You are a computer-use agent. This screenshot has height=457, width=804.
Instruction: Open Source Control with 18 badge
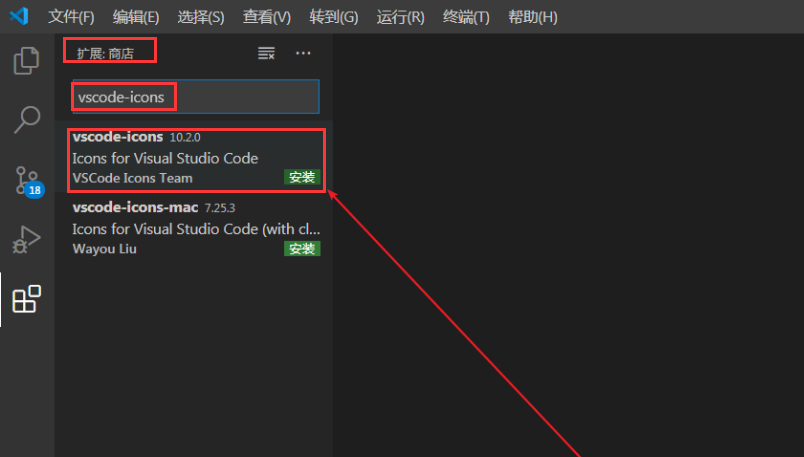click(x=27, y=180)
